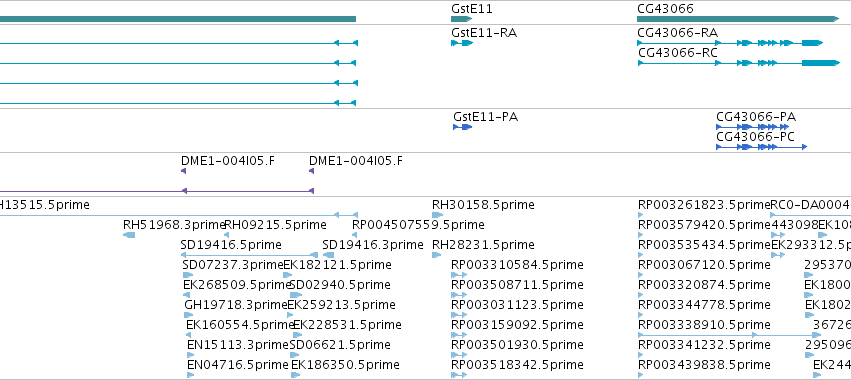Click RP003310584.5prime EST glyph

[x=459, y=275]
